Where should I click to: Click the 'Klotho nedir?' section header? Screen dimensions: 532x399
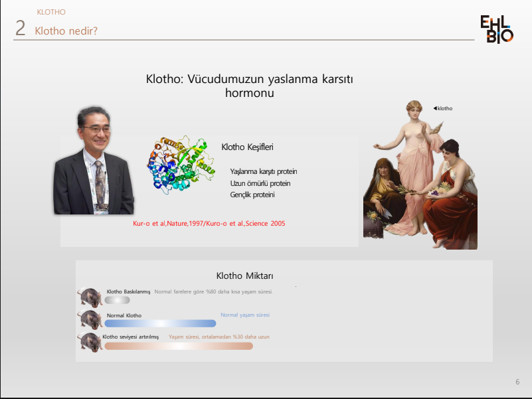(x=66, y=31)
